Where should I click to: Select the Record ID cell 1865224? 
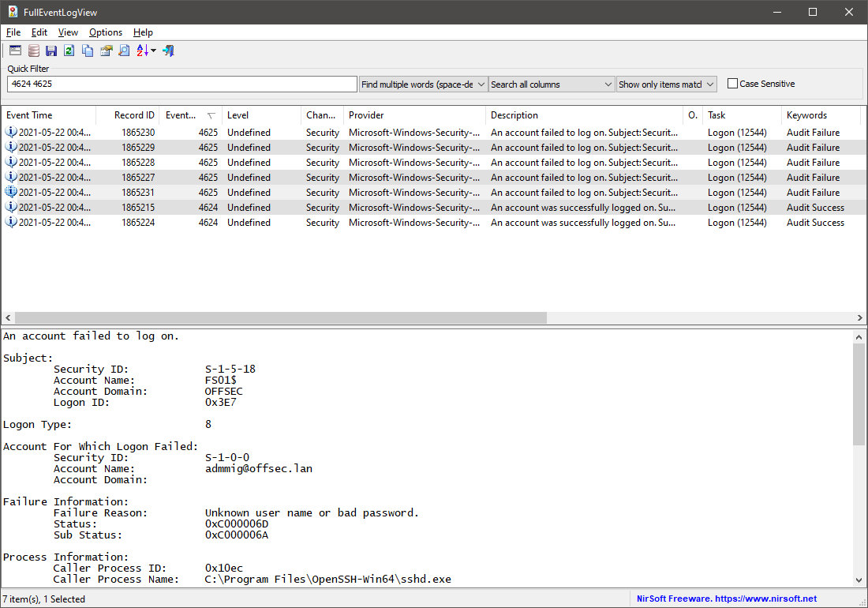tap(138, 222)
